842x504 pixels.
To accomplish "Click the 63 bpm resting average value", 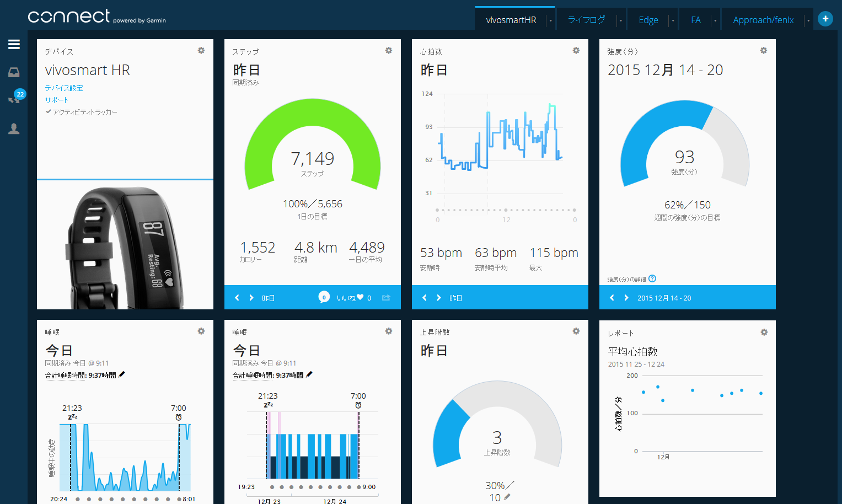I will [496, 253].
